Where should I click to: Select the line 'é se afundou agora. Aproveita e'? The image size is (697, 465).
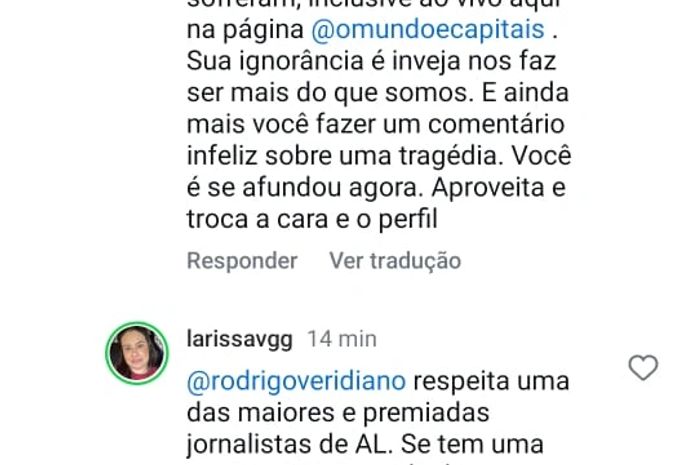click(376, 187)
